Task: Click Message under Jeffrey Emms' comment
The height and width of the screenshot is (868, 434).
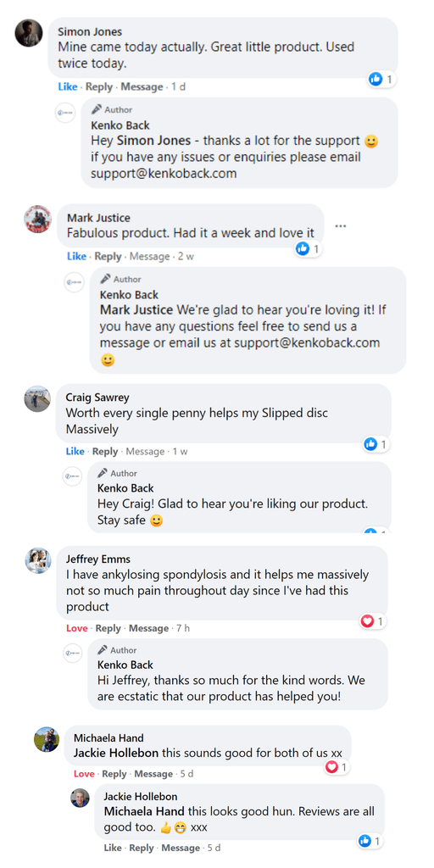Action: (x=148, y=628)
